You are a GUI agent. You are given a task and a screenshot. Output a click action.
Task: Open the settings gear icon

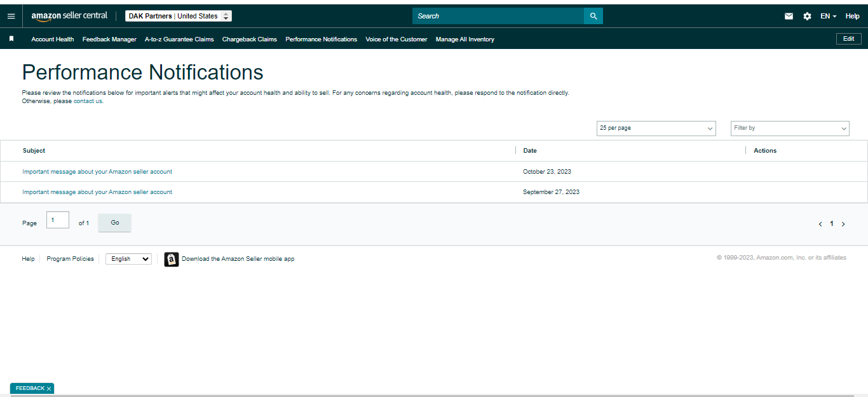[x=807, y=16]
